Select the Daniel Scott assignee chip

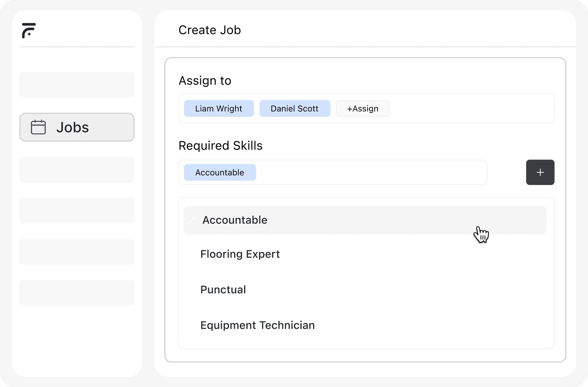(x=295, y=109)
